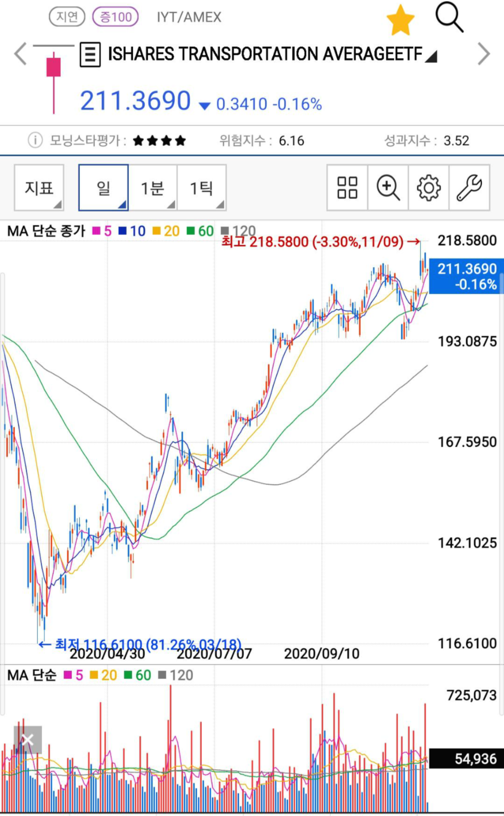Tap the 142.1025 price axis label
504x816 pixels.
click(467, 543)
